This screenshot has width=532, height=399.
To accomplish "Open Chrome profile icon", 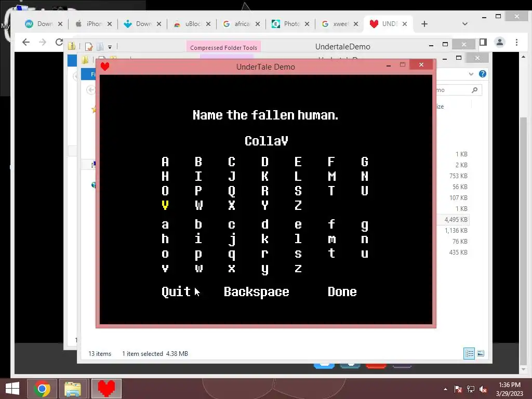I will click(x=500, y=42).
